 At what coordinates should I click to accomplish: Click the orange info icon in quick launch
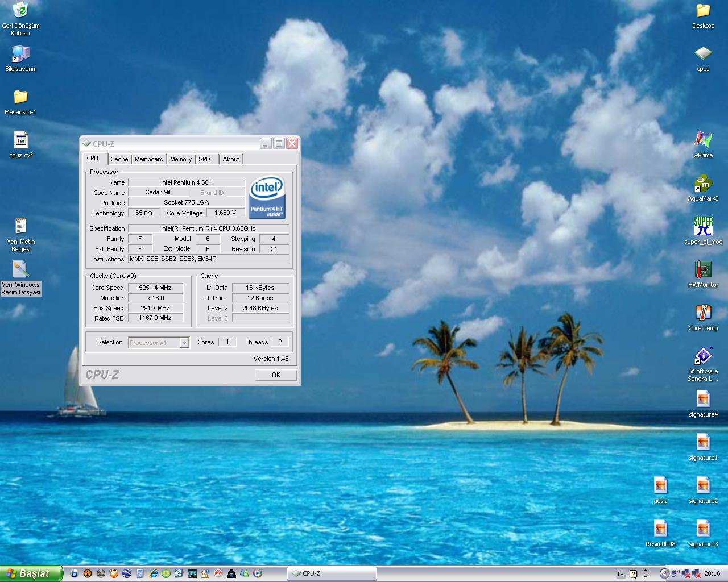[x=88, y=573]
